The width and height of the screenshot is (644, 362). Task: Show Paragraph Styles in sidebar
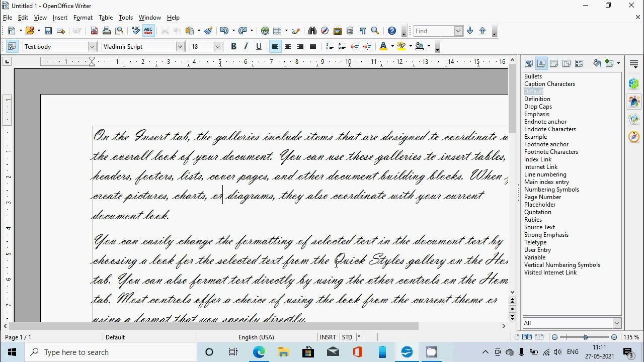[529, 63]
